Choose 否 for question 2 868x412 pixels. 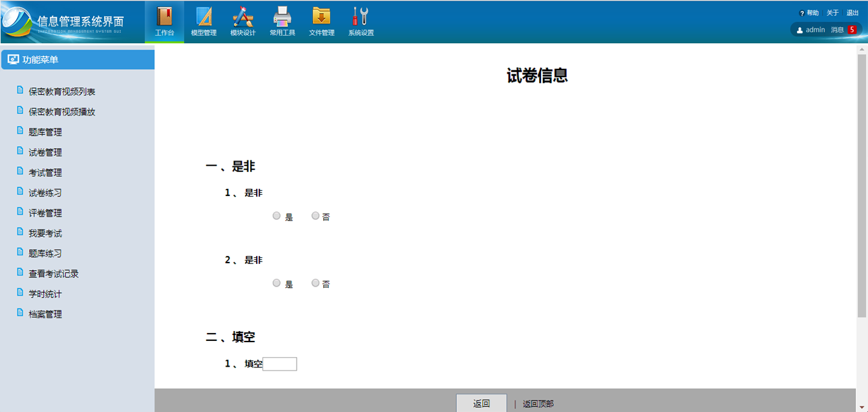pos(315,283)
